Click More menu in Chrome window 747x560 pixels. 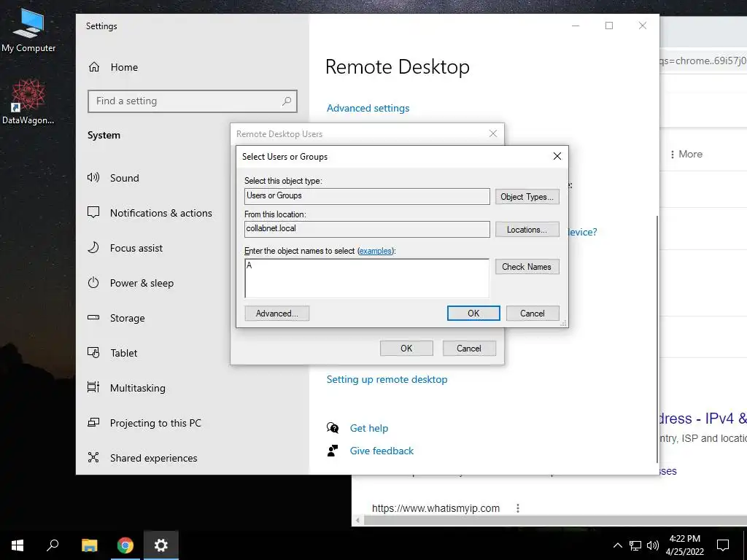[686, 155]
